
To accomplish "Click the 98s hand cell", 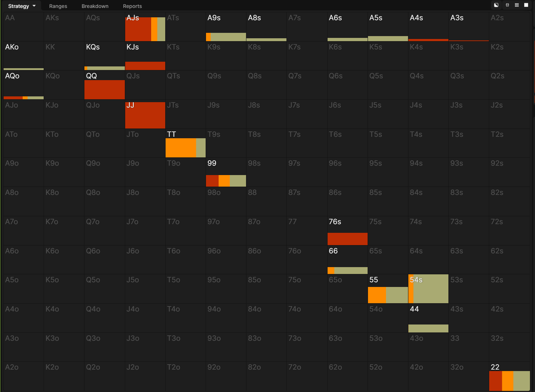I will [x=266, y=172].
